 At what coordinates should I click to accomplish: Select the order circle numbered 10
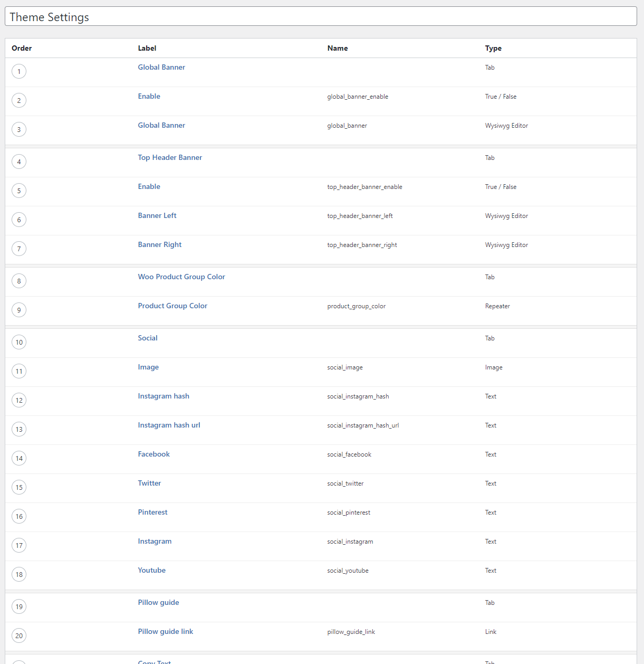coord(19,342)
